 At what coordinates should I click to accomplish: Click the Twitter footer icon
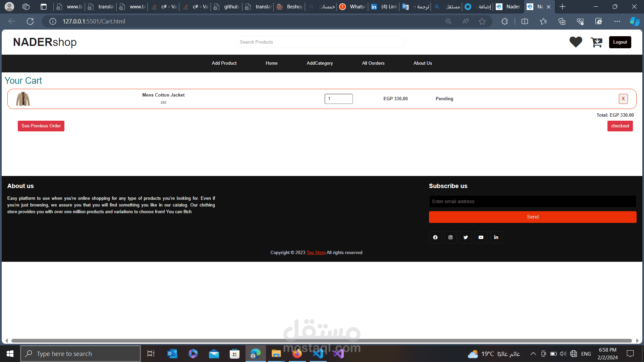466,237
